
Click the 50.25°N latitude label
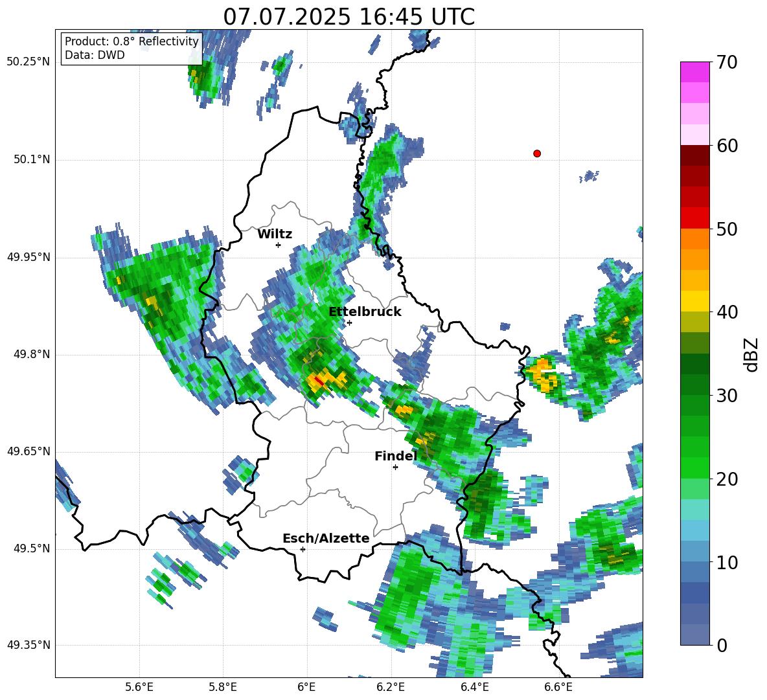(29, 62)
